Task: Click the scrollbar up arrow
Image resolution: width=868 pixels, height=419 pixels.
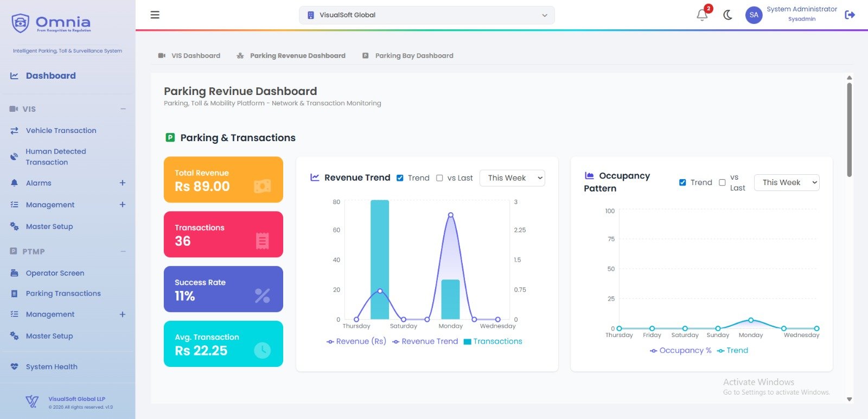Action: [850, 78]
